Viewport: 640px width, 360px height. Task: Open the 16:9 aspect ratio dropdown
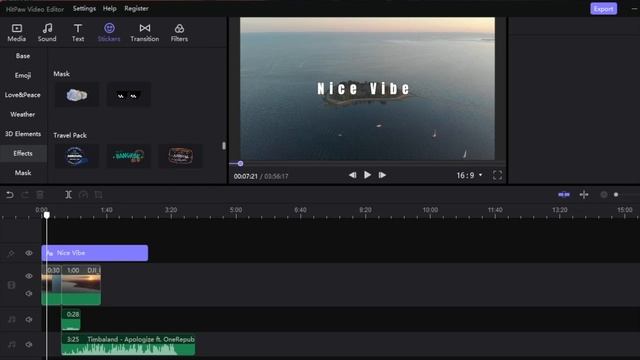469,175
